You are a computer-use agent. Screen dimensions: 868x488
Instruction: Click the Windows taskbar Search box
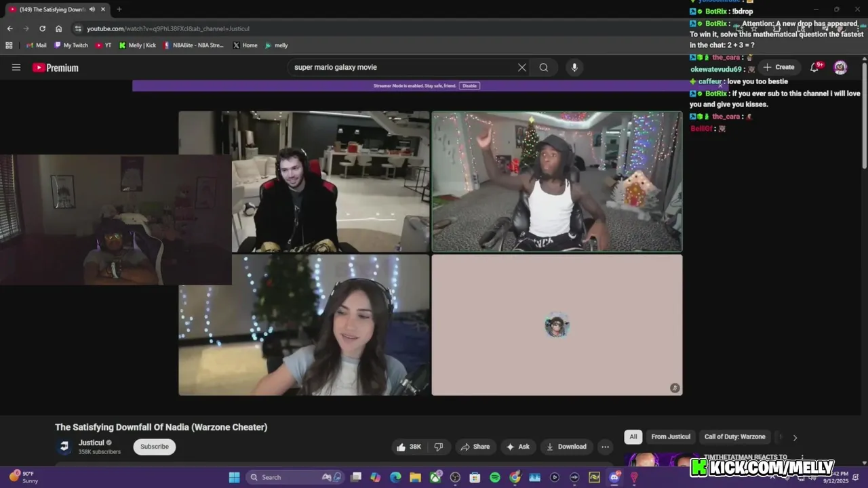[x=294, y=477]
